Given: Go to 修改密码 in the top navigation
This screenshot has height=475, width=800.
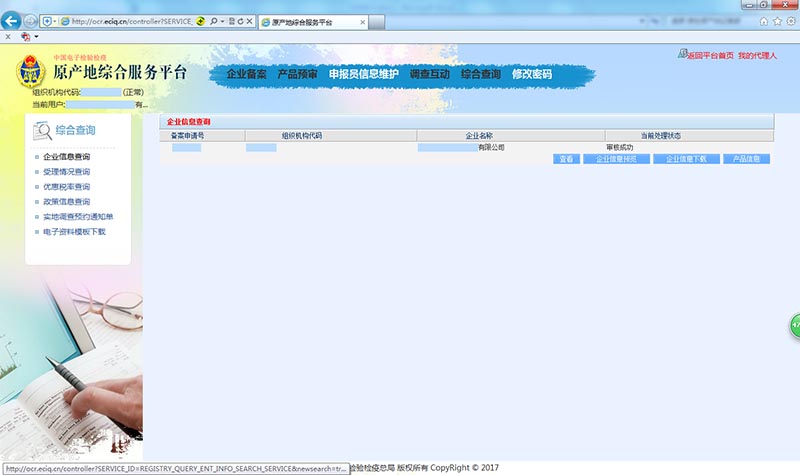Looking at the screenshot, I should click(x=531, y=74).
